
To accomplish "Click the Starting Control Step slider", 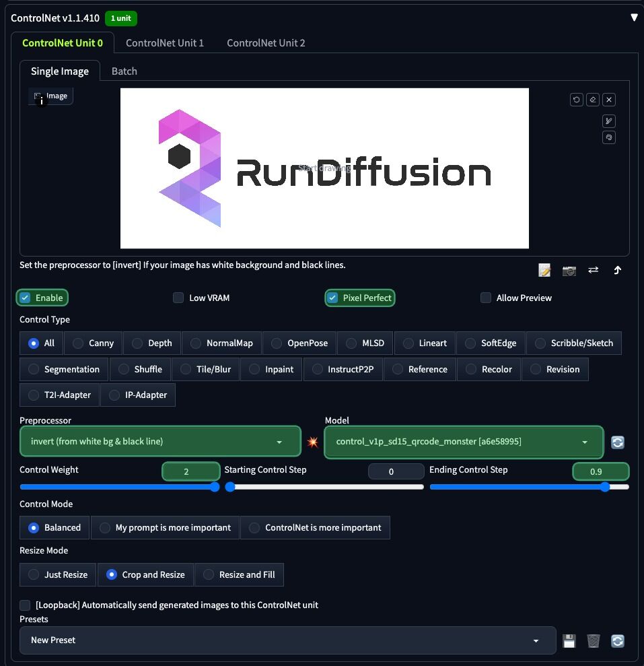I will click(324, 487).
